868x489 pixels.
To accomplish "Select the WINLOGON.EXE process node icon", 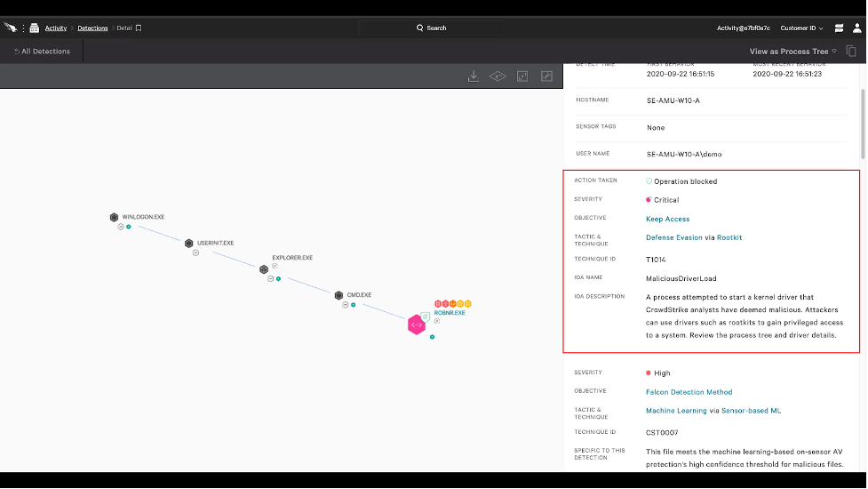I will (x=114, y=217).
